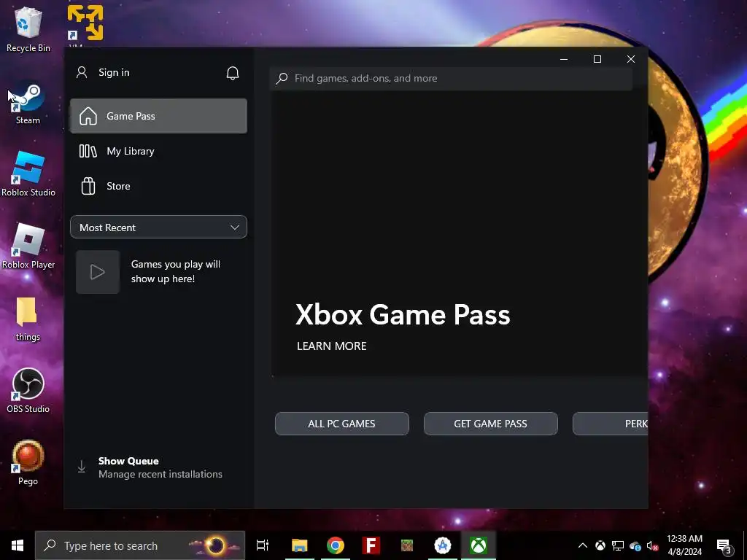Viewport: 747px width, 560px height.
Task: Open the Windows Start menu
Action: point(18,545)
